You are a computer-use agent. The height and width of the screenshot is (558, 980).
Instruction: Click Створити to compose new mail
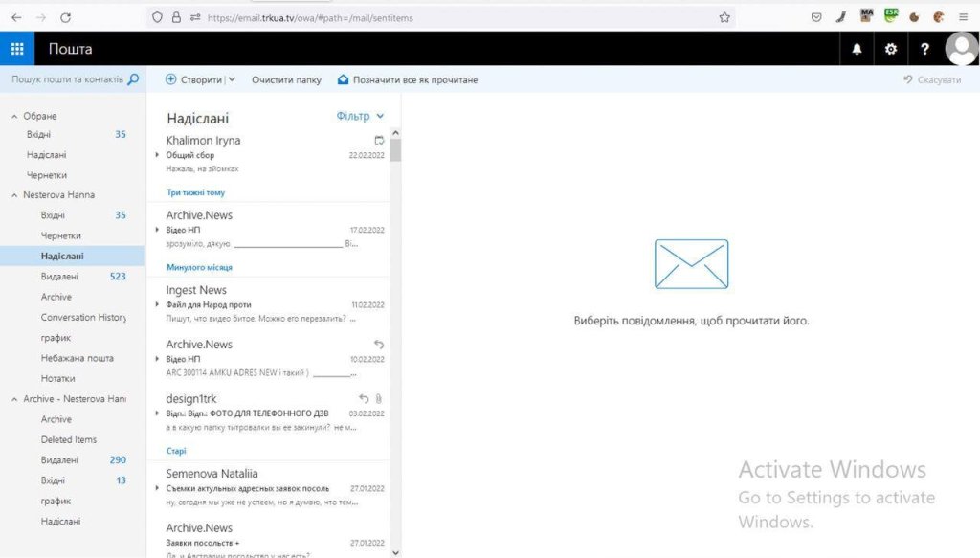coord(194,80)
